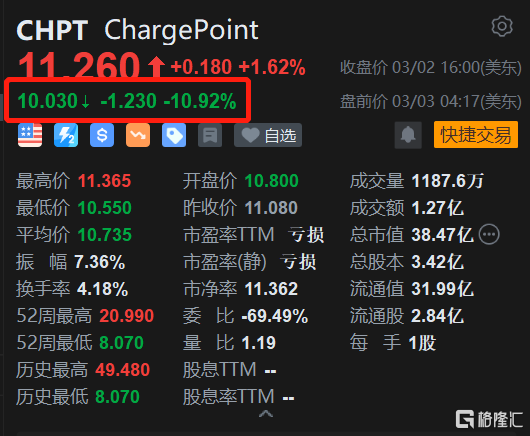Screen dimensions: 530x436
Task: Click the 市盈率TTM 亏损 field
Action: [x=254, y=235]
